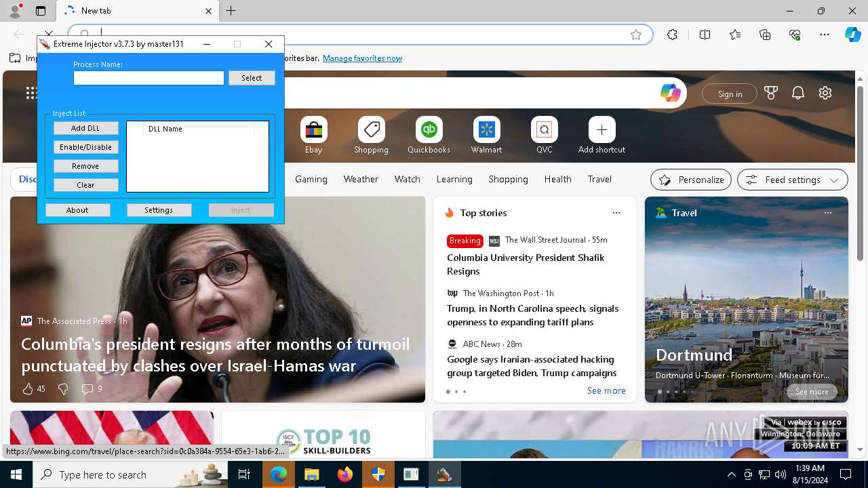Switch to the Learning feed tab

[x=454, y=180]
